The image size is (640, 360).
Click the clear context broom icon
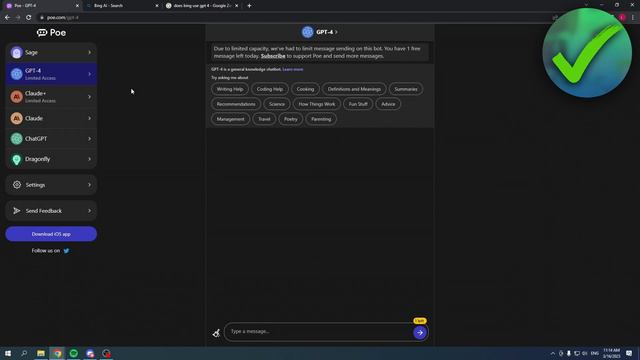point(216,333)
